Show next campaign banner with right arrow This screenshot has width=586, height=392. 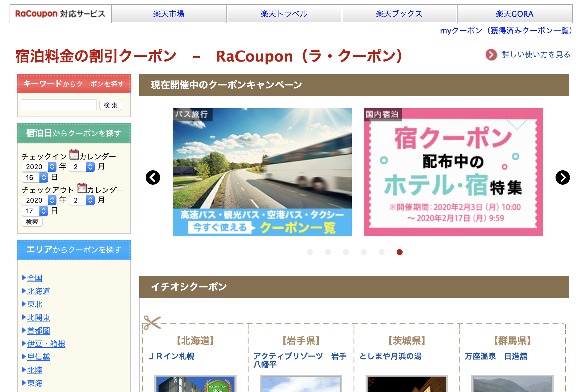[563, 177]
